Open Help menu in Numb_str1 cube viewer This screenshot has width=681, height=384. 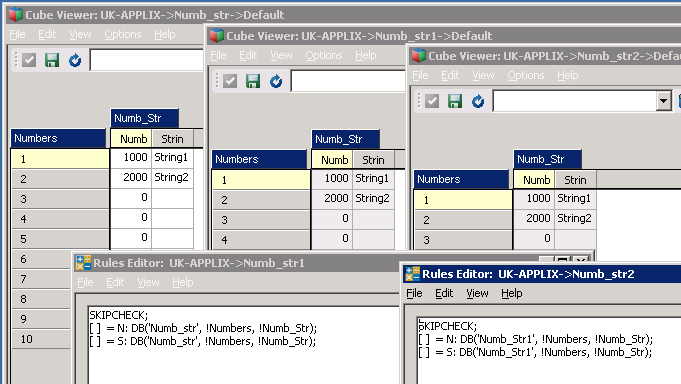[x=366, y=55]
